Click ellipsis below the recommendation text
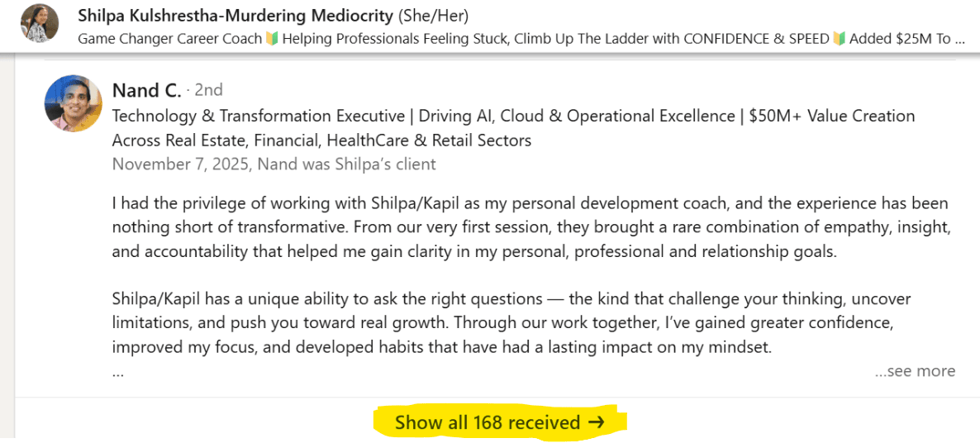Viewport: 980px width, 443px height. point(118,372)
